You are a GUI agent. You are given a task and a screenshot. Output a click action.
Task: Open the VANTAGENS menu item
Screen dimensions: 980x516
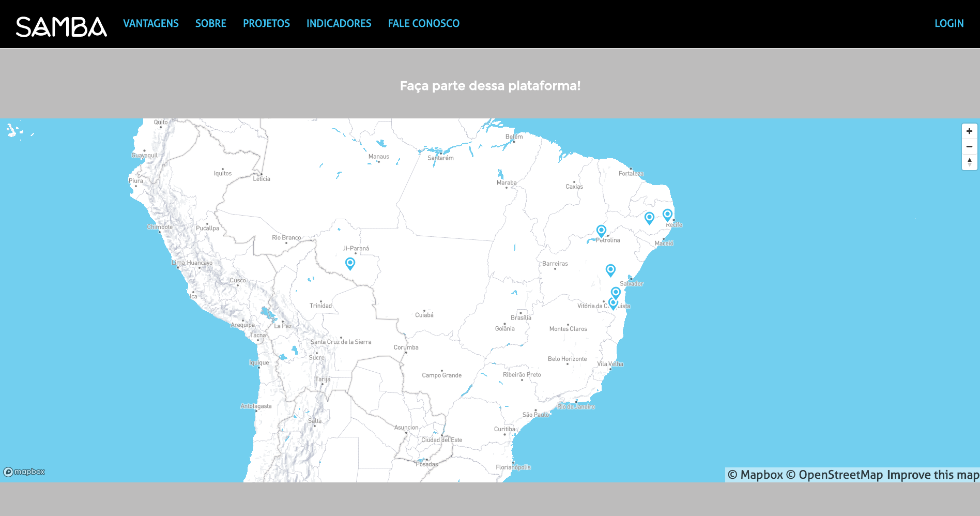[x=150, y=24]
